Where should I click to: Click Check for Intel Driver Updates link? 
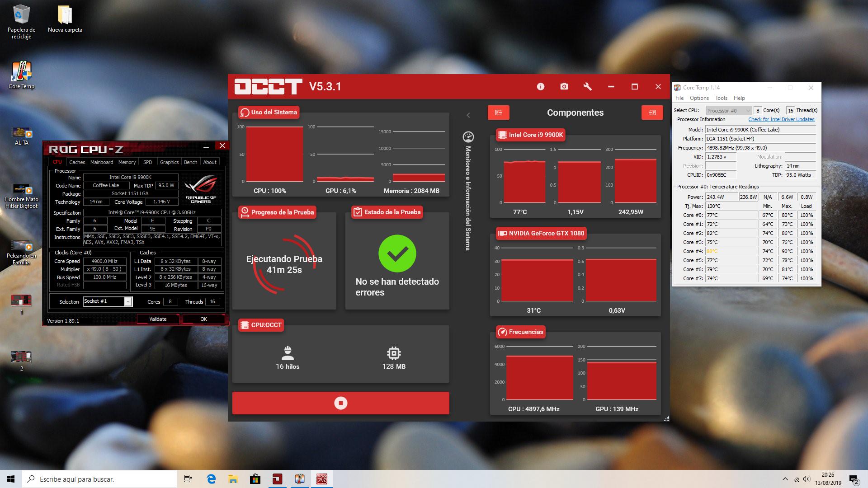pos(781,120)
